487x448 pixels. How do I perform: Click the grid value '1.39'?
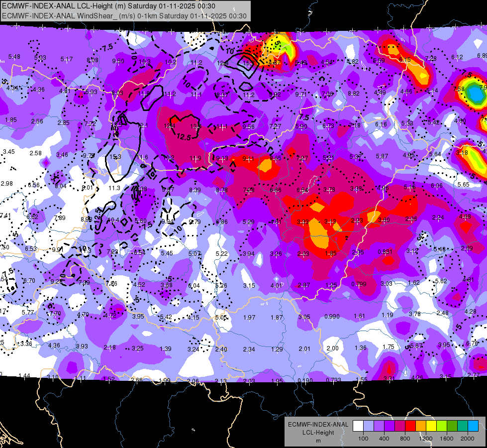point(166,348)
